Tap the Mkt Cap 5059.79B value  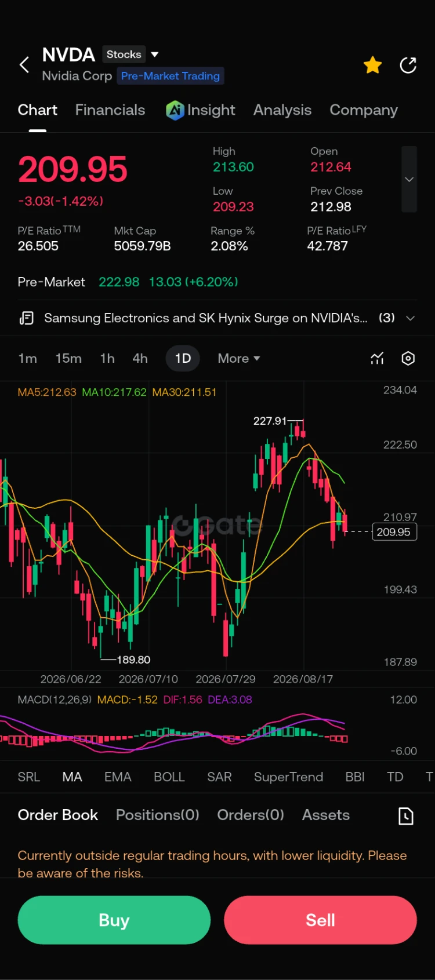tap(142, 246)
